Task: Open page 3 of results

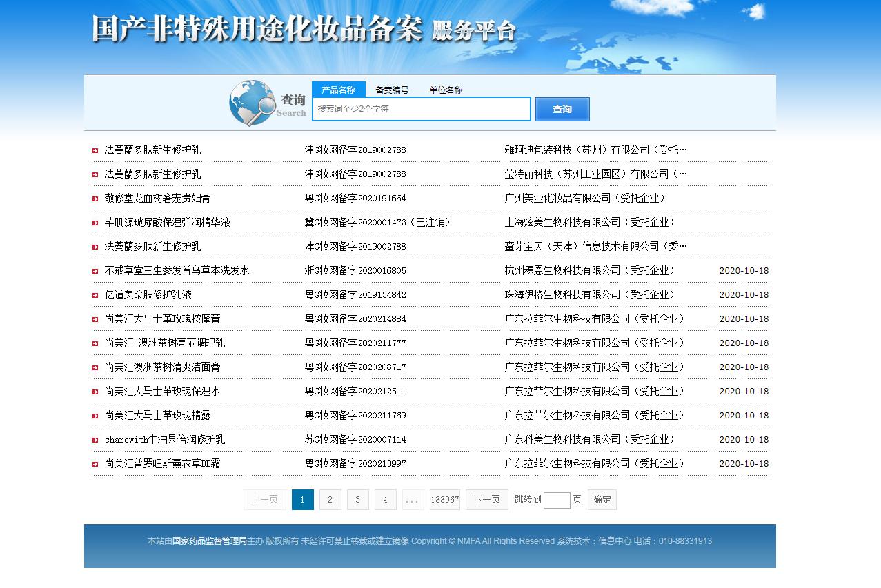Action: 357,500
